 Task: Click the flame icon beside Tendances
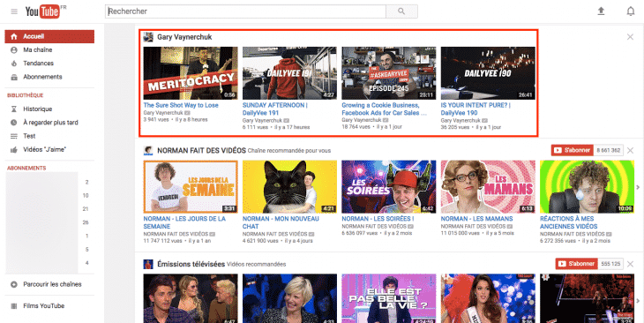pos(14,64)
